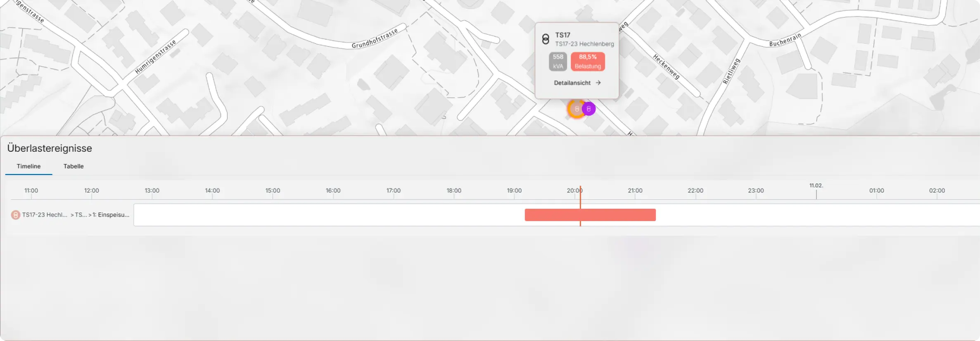Click the 12:00 time label
The height and width of the screenshot is (341, 980).
[91, 191]
